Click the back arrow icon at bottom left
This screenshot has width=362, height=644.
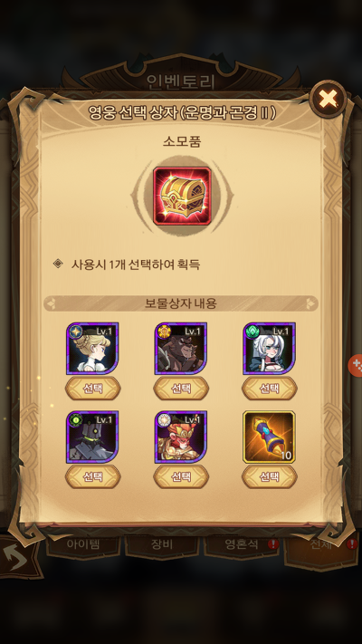coord(15,557)
